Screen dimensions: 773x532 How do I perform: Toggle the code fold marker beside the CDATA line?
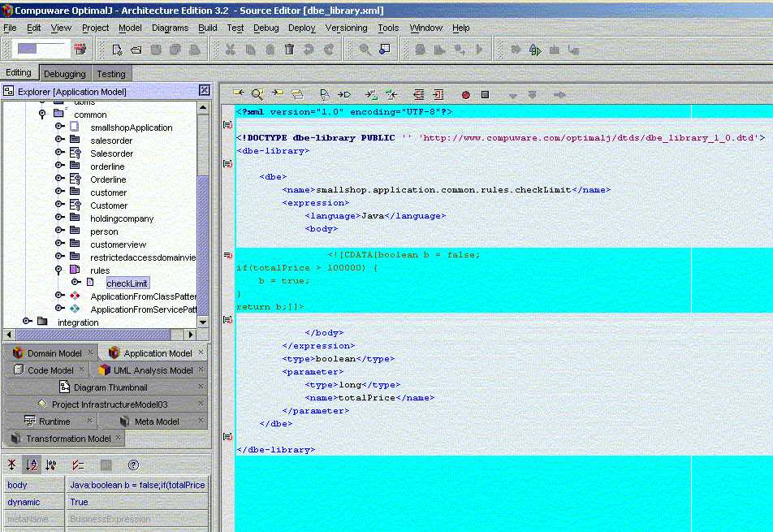pos(227,255)
